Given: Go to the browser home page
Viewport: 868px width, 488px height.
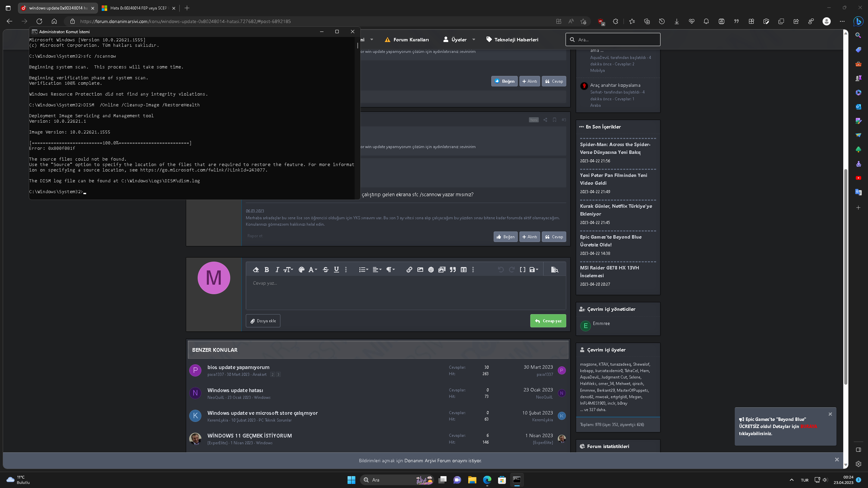Looking at the screenshot, I should [x=54, y=21].
